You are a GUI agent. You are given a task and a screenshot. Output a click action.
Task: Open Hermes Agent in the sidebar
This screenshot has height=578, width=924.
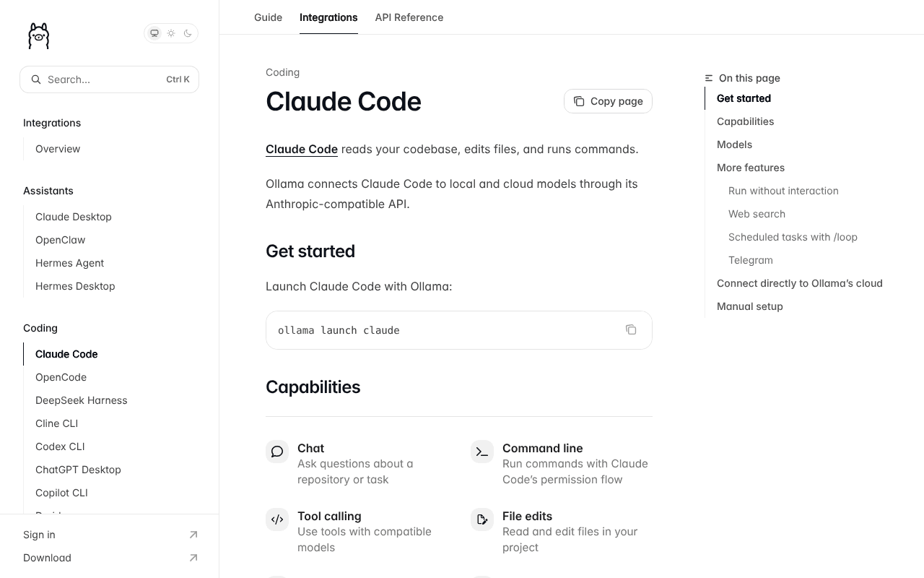click(x=70, y=263)
